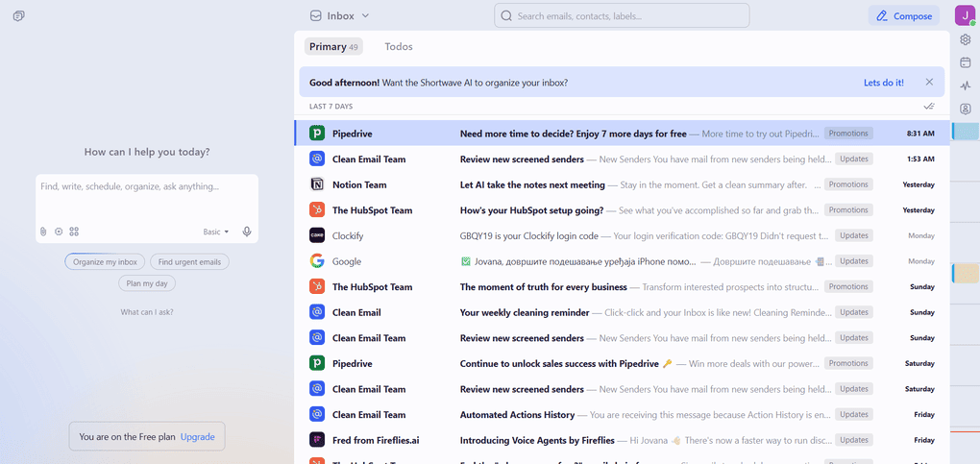Open Clean Email Team email from 1:53 AM
Viewport: 980px width, 464px height.
coord(622,159)
